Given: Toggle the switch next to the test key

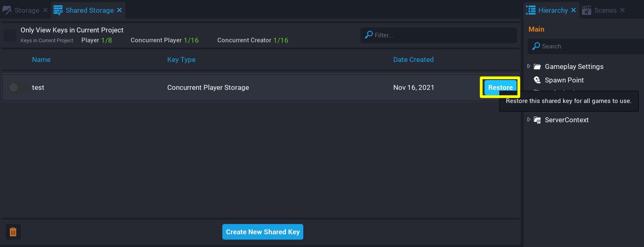Looking at the screenshot, I should [18, 87].
